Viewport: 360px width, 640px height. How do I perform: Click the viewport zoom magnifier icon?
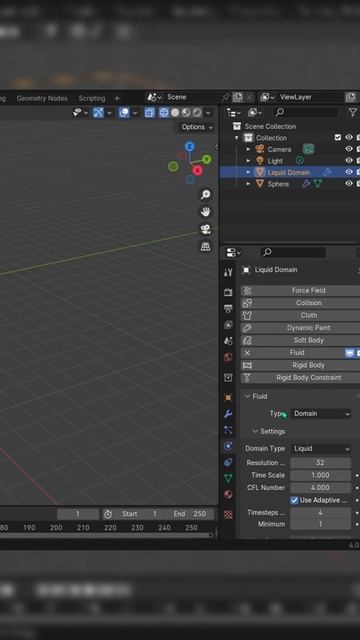point(205,194)
